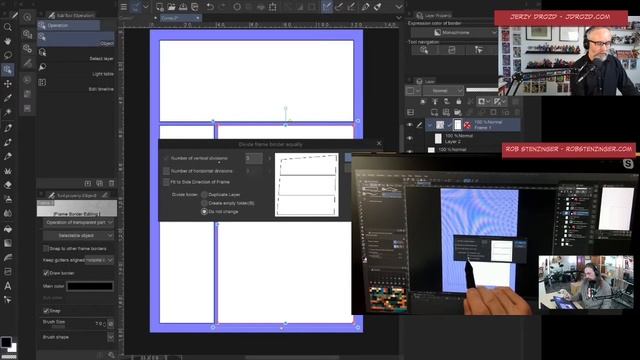Enable Snap to other frame borders
640x360 pixels.
[46, 248]
